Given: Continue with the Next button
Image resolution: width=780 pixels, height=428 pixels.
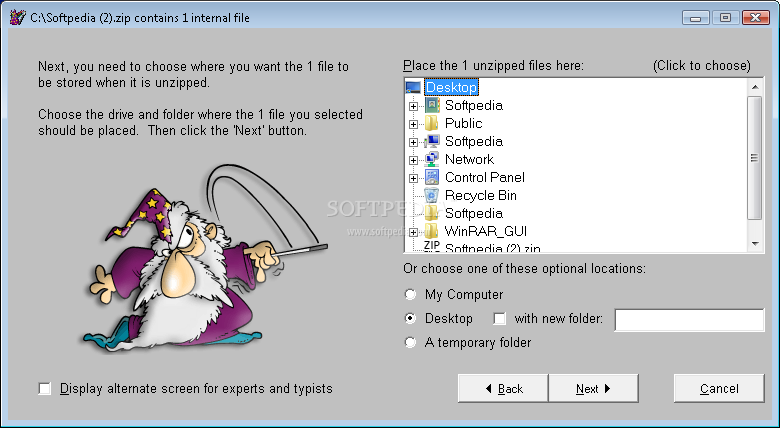Looking at the screenshot, I should [593, 389].
